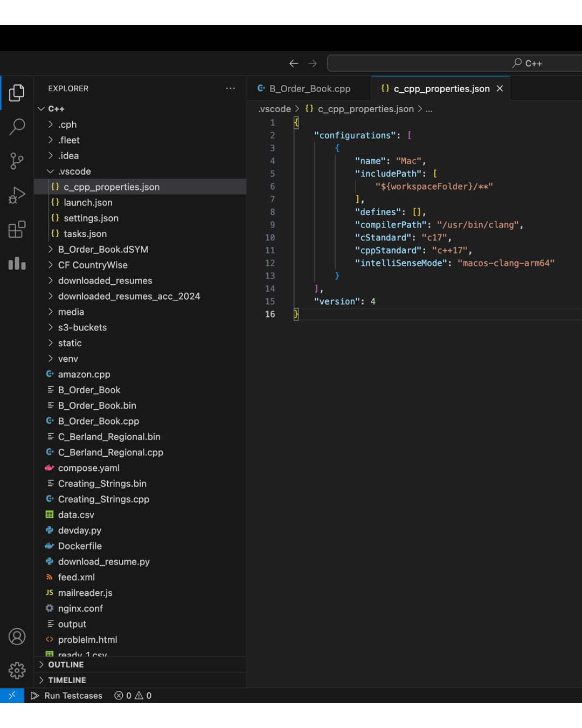Open the Explorer view in activity bar

[17, 93]
